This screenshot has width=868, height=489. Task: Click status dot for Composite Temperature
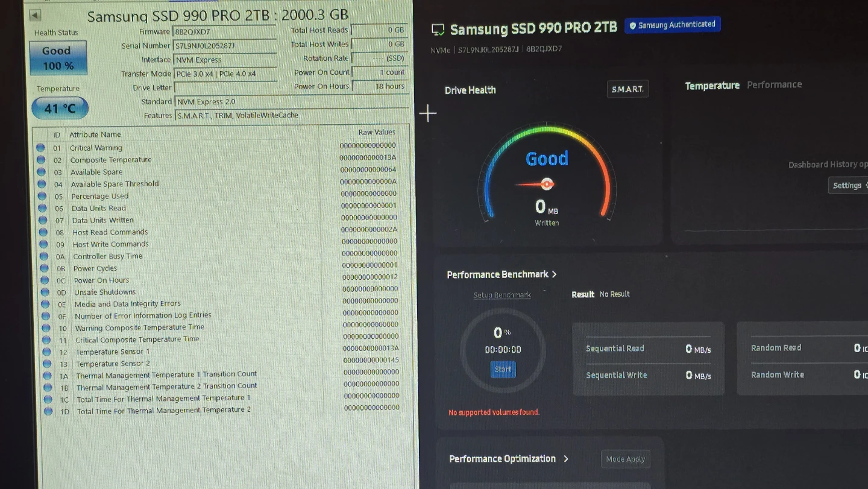pyautogui.click(x=41, y=159)
